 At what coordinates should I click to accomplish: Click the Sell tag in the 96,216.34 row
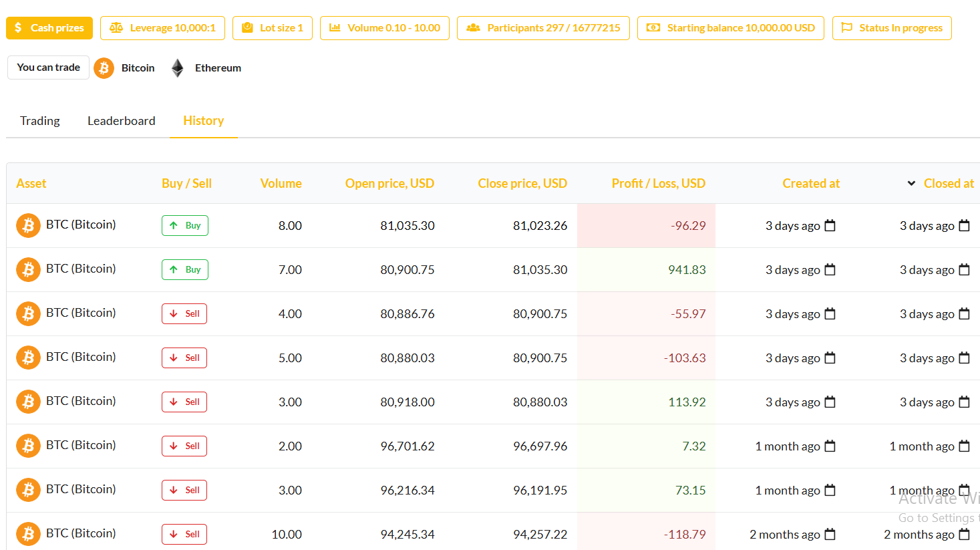point(184,491)
